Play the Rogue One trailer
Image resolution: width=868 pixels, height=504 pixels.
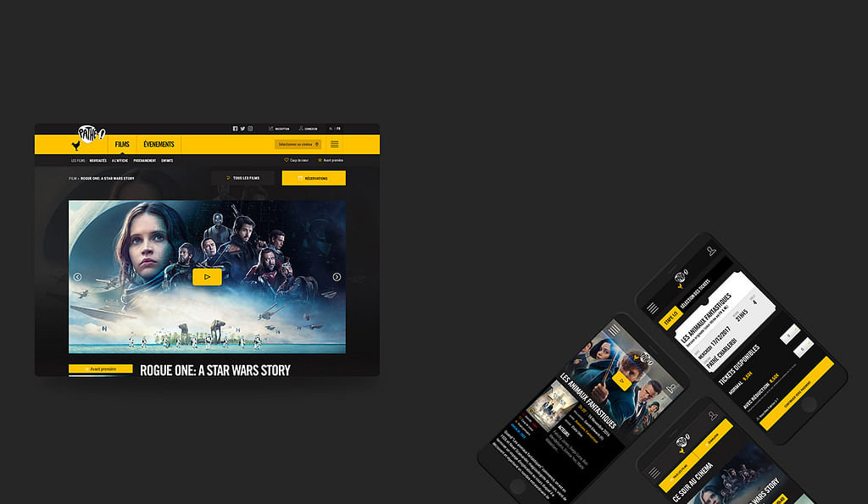pyautogui.click(x=207, y=277)
